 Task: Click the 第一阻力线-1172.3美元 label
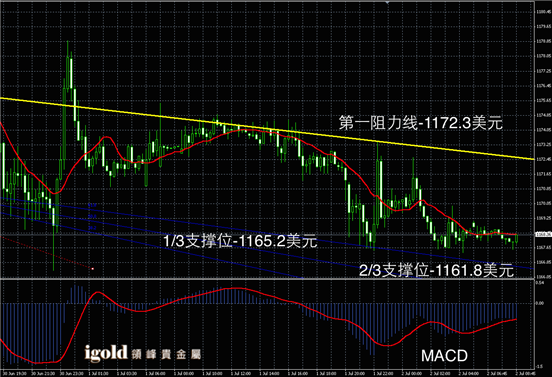pyautogui.click(x=421, y=123)
